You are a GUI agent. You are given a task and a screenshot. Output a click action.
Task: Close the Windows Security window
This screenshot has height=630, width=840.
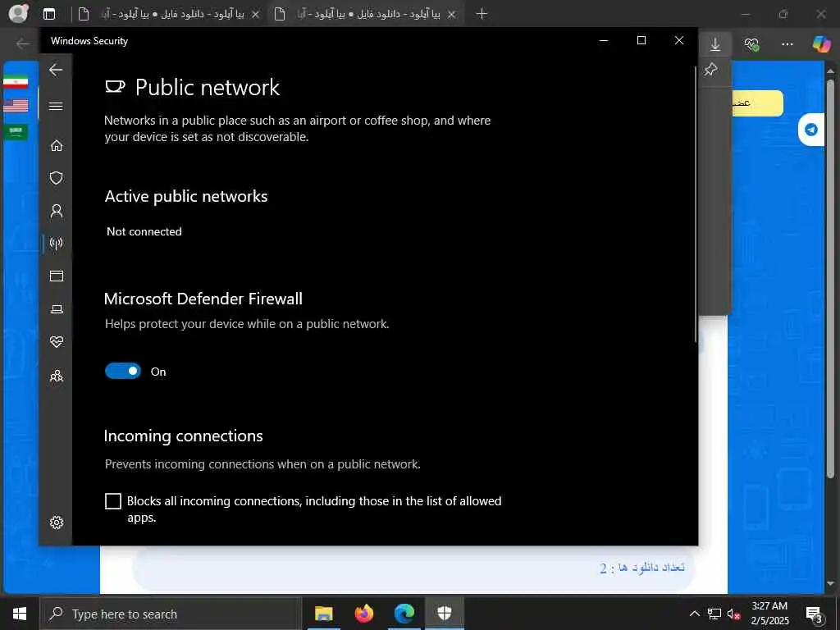click(x=678, y=41)
